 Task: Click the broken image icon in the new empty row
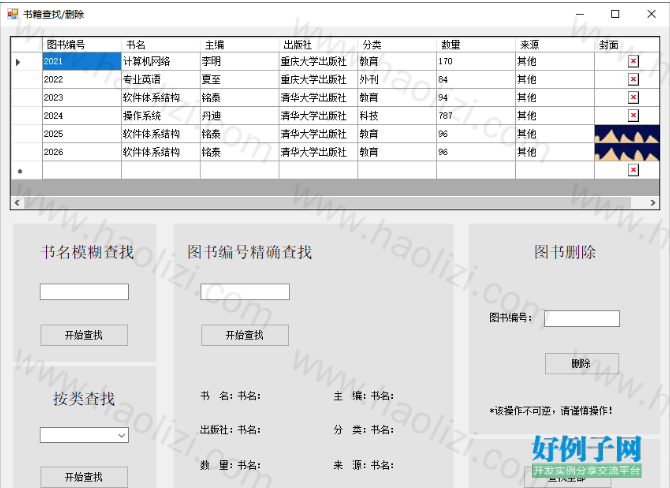633,170
